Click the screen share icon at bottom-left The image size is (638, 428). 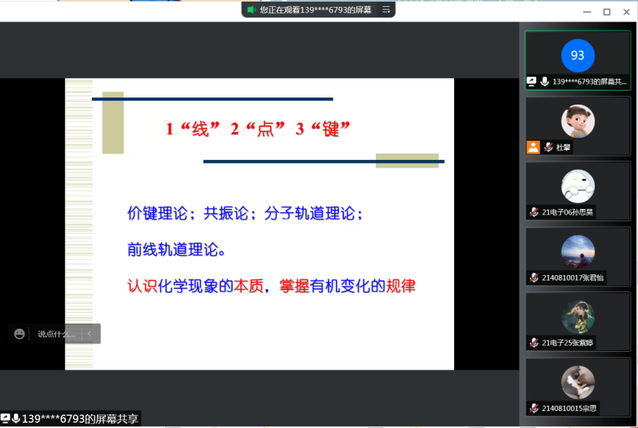[x=5, y=419]
